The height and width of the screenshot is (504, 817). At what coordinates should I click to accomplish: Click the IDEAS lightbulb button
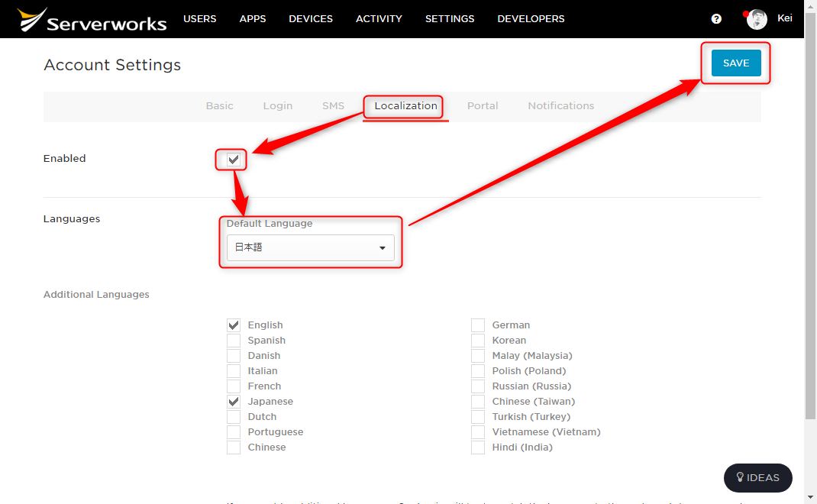pos(757,477)
